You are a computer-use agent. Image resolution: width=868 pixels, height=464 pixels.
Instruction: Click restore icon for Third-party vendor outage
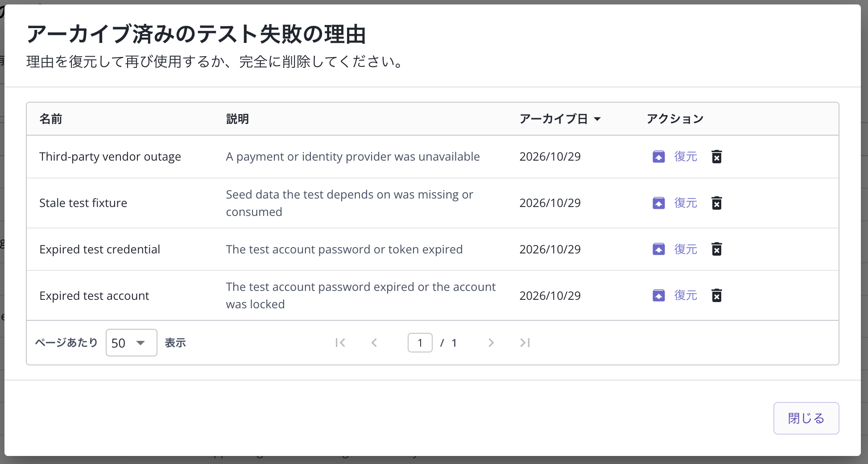[659, 157]
